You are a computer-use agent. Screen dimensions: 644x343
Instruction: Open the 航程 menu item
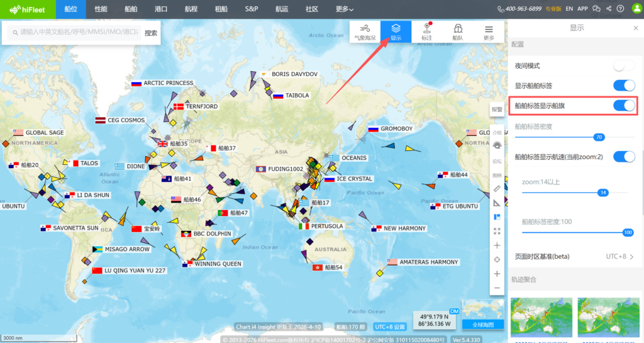tap(191, 9)
